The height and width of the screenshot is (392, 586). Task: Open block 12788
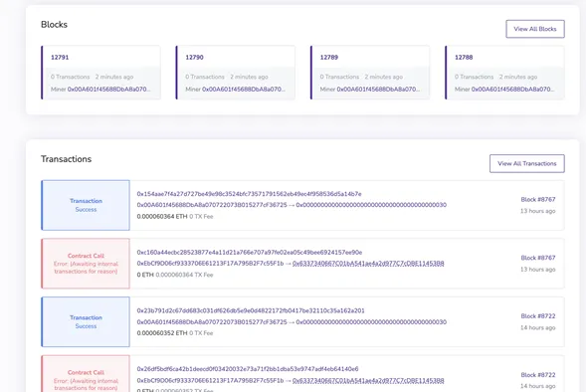coord(464,57)
